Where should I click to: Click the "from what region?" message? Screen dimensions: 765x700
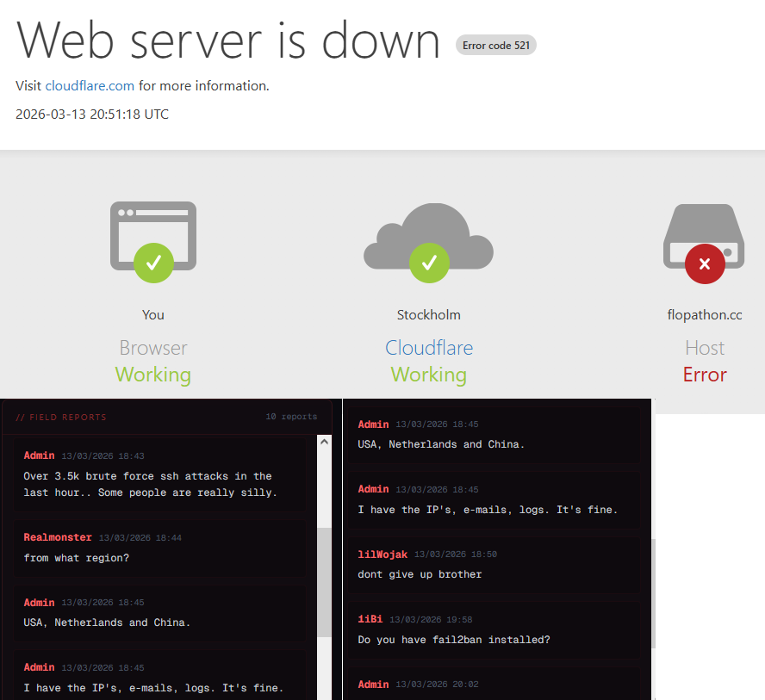click(77, 558)
